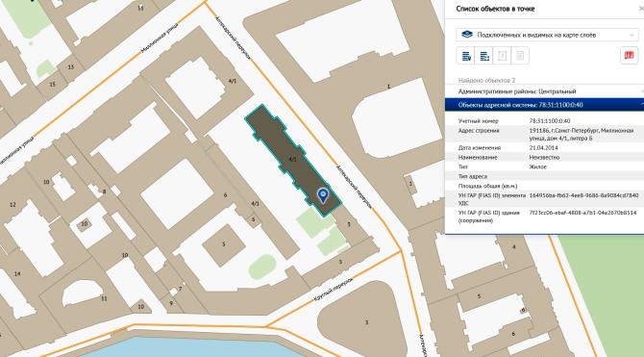Click the first list-with-checkmark toolbar icon
This screenshot has width=644, height=357.
click(x=466, y=56)
